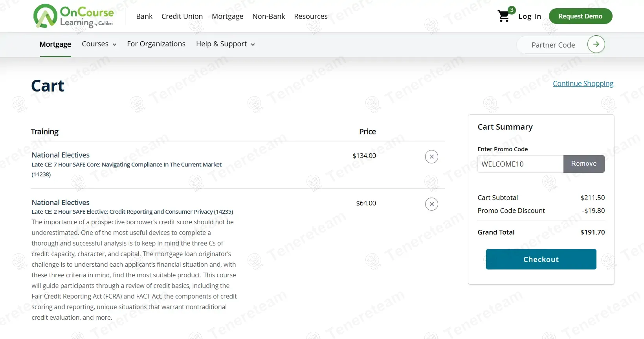
Task: Proceed with the Checkout button
Action: (541, 259)
